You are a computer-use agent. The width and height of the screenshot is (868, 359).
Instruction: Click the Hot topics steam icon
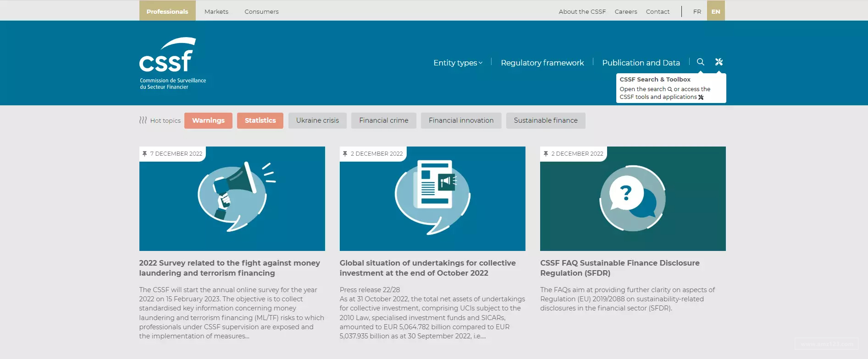[143, 120]
